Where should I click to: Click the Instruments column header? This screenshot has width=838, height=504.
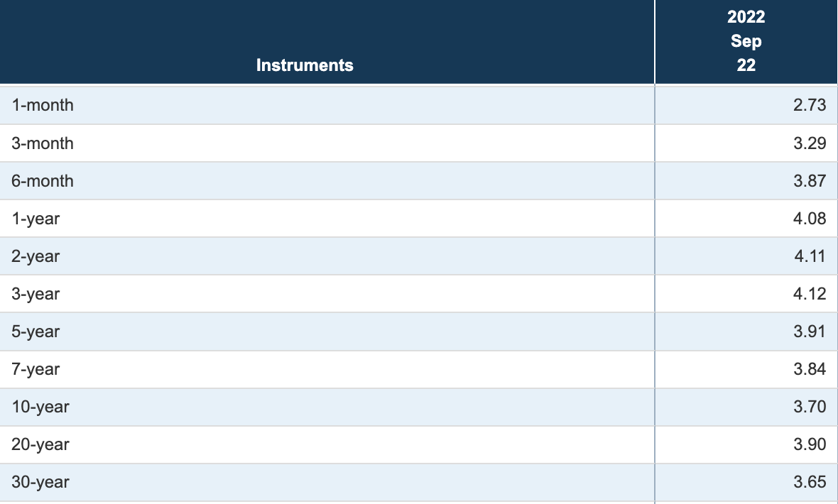point(305,65)
